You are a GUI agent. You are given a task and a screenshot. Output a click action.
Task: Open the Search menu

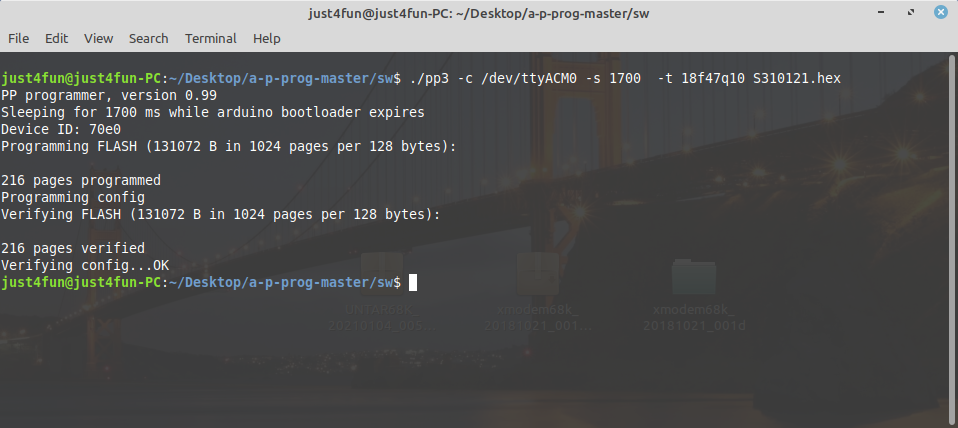[x=148, y=38]
